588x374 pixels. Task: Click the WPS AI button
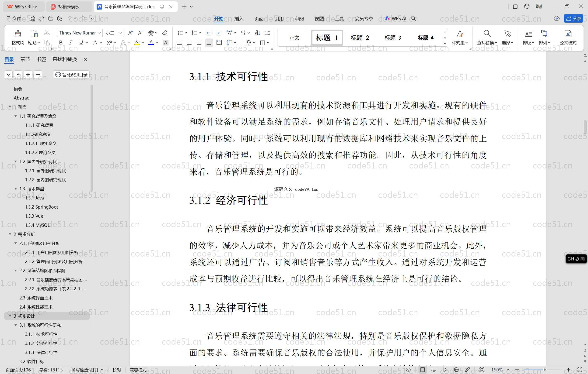(x=395, y=19)
